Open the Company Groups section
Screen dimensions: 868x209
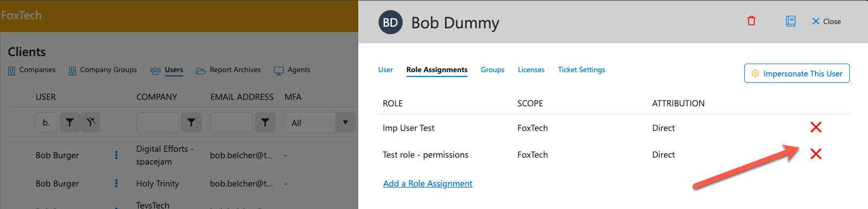(x=103, y=70)
